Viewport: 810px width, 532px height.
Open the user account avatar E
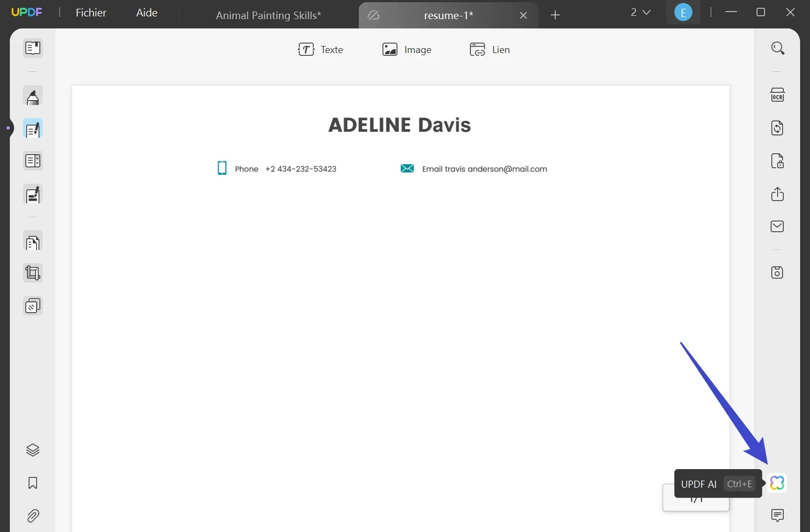point(683,12)
